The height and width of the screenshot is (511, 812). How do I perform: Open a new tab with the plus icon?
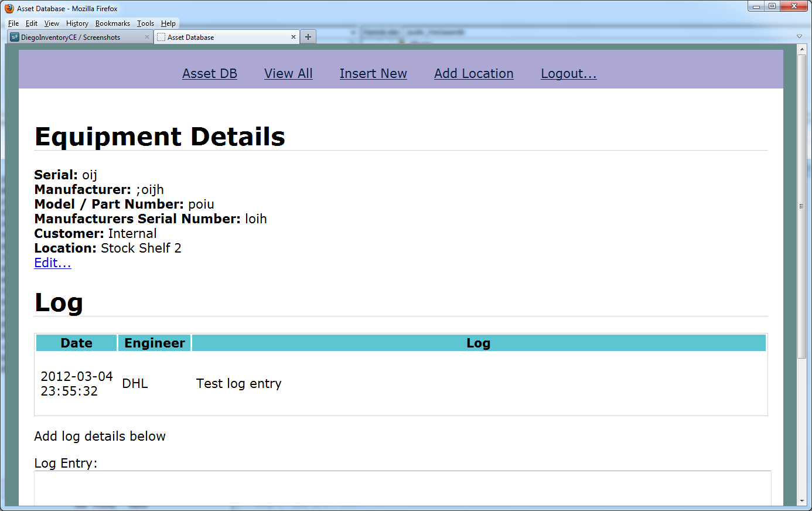[308, 36]
